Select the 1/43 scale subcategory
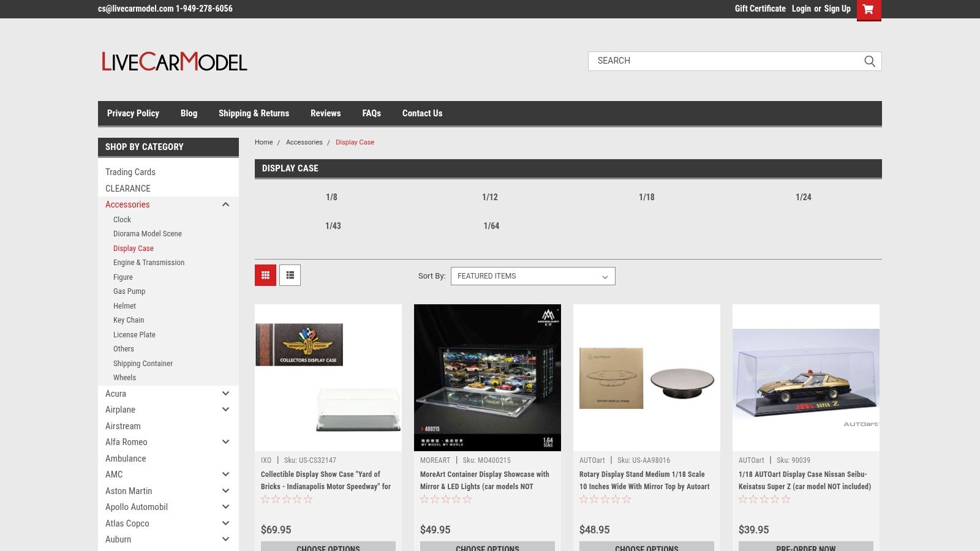This screenshot has width=980, height=551. pyautogui.click(x=333, y=226)
